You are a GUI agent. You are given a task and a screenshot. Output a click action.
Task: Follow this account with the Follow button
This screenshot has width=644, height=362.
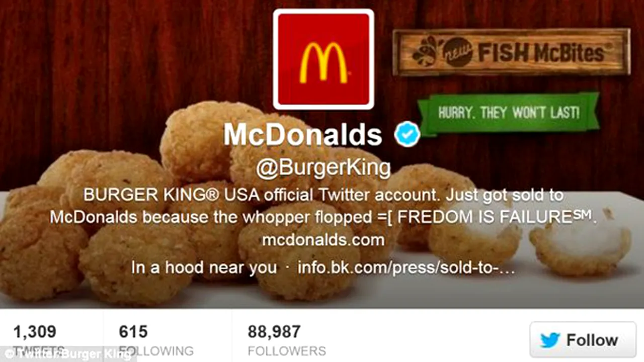(x=583, y=340)
